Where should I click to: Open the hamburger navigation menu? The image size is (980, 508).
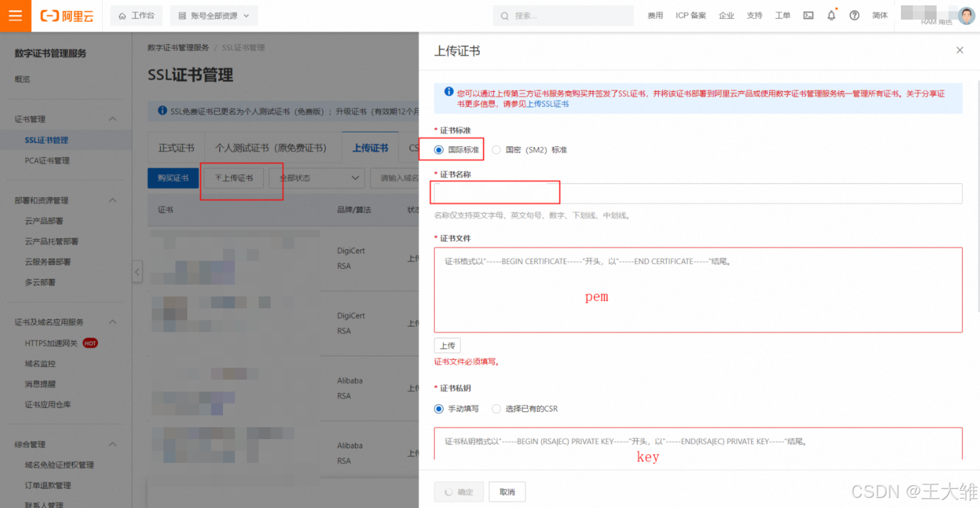coord(15,15)
